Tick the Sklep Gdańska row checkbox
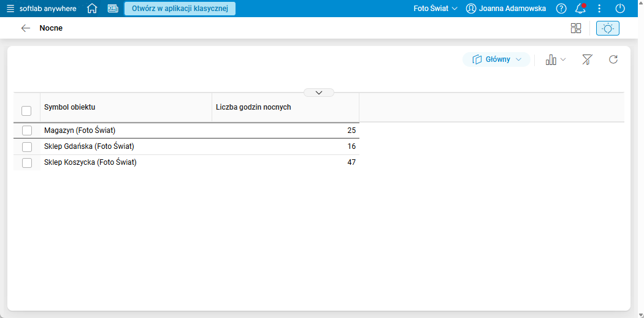Screen dimensions: 644x318 27,146
